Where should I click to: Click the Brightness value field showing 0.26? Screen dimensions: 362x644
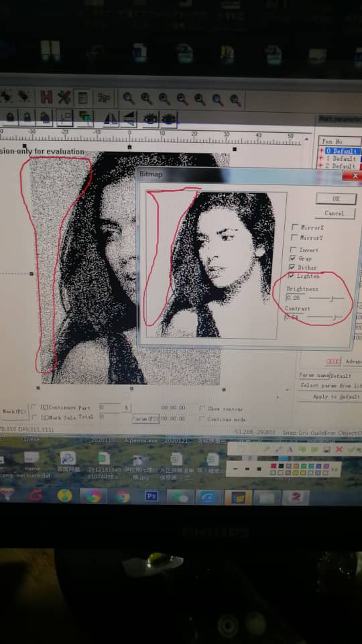click(x=296, y=298)
